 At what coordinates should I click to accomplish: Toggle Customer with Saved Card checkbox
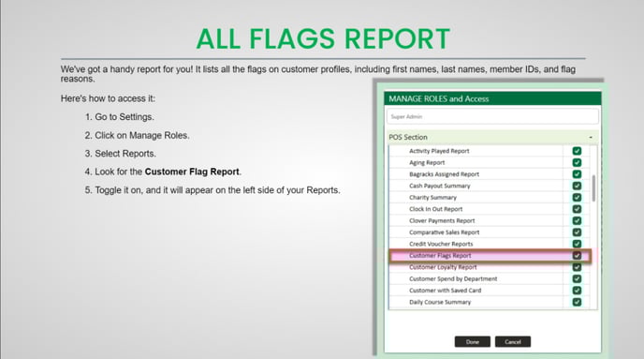click(577, 291)
